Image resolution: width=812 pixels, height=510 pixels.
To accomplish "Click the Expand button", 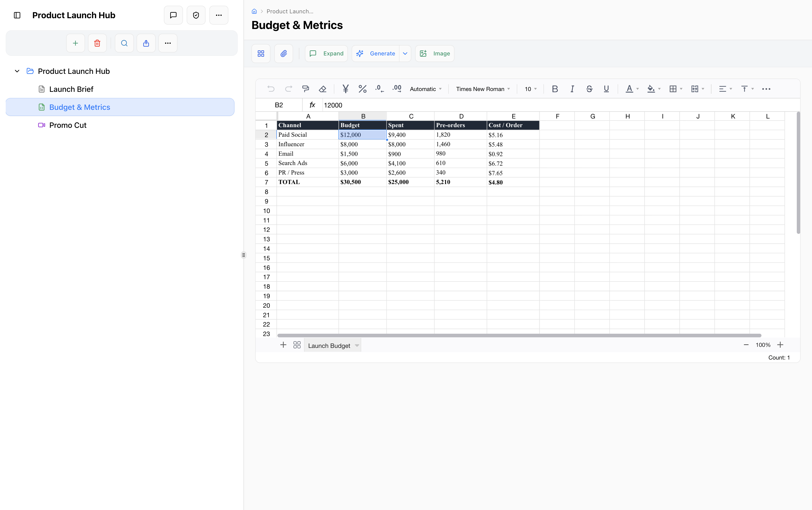I will click(326, 54).
